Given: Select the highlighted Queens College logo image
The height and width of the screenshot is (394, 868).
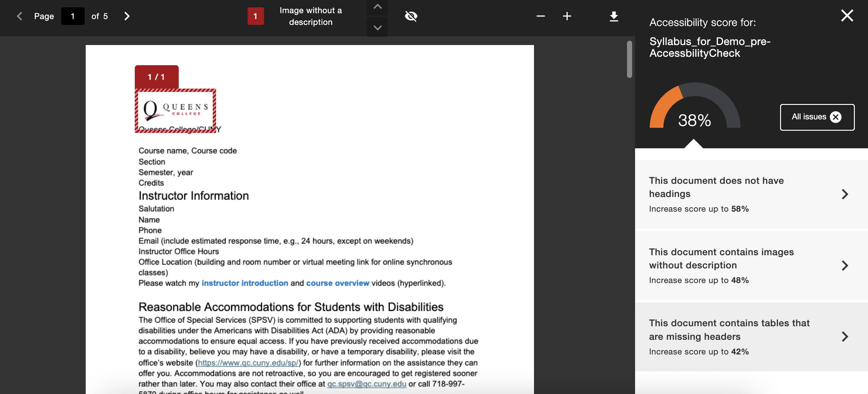Looking at the screenshot, I should (x=175, y=111).
